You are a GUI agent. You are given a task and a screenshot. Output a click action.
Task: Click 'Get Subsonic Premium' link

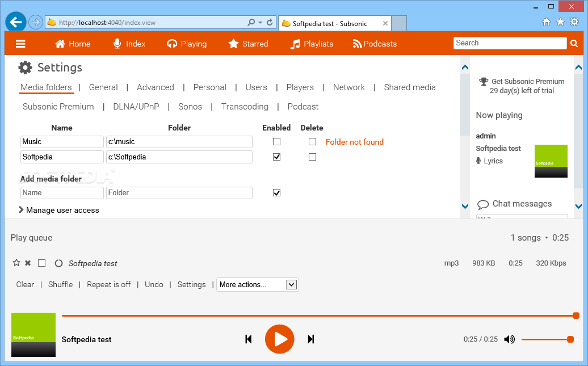tap(528, 81)
